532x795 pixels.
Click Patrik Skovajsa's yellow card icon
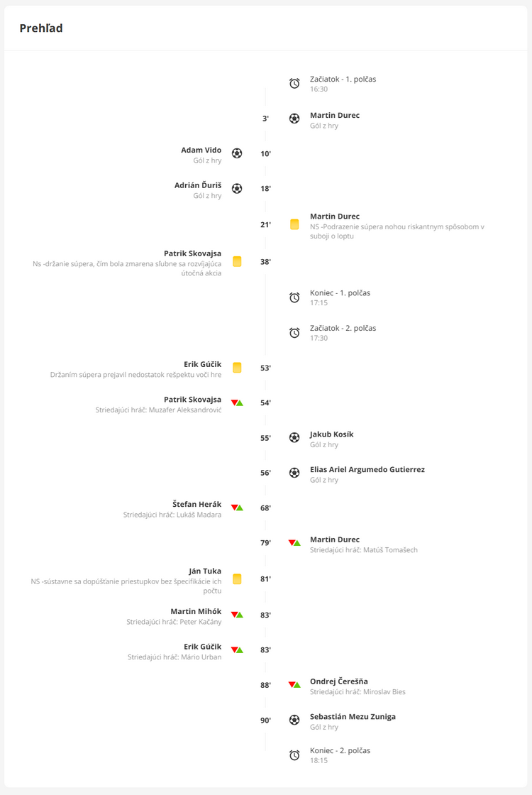[237, 262]
